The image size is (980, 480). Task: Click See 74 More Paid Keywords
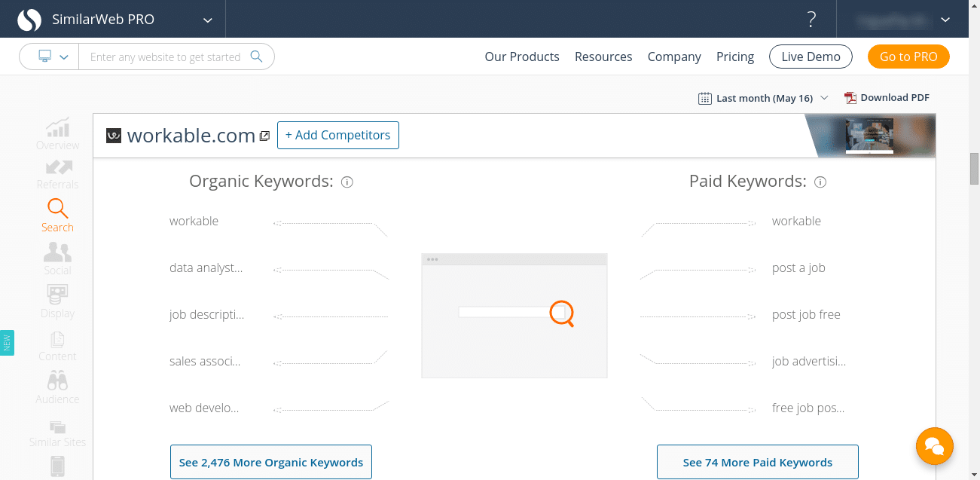(x=758, y=462)
